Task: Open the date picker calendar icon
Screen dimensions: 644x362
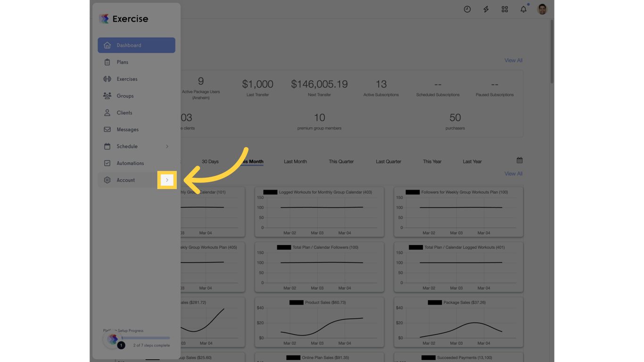Action: pyautogui.click(x=519, y=160)
